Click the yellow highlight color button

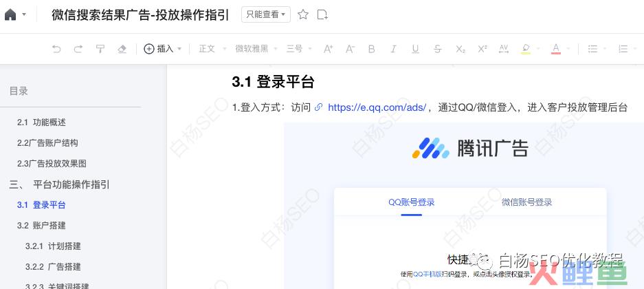pyautogui.click(x=526, y=49)
